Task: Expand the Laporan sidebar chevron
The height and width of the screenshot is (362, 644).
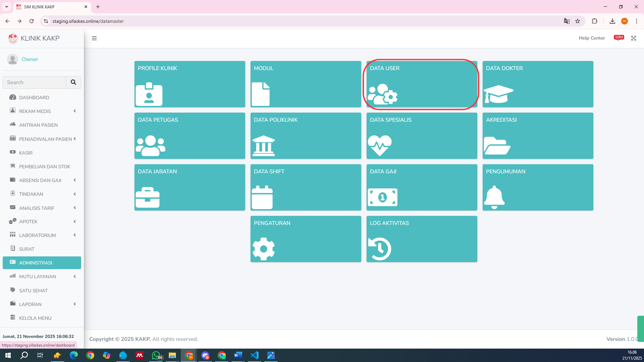Action: (x=74, y=304)
